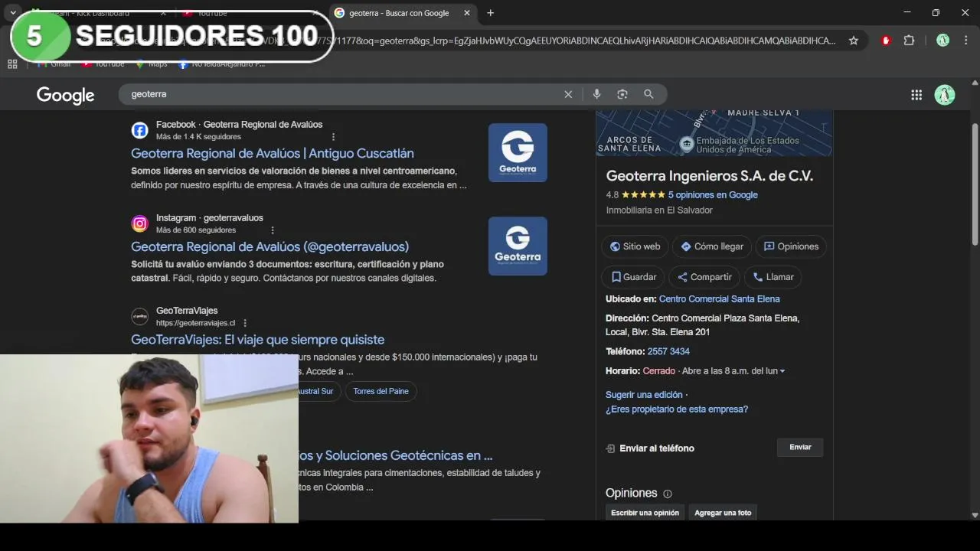Click the Llamar button
The image size is (980, 551).
773,277
